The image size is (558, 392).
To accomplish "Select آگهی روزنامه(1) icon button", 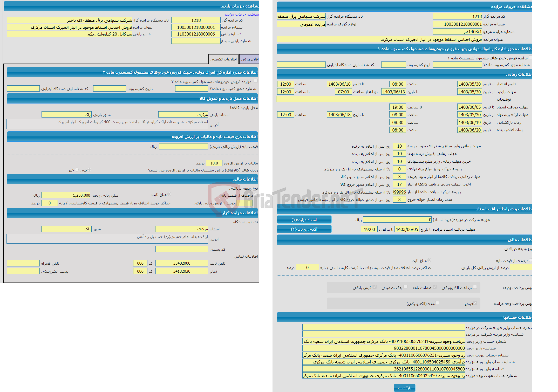I will tap(305, 231).
